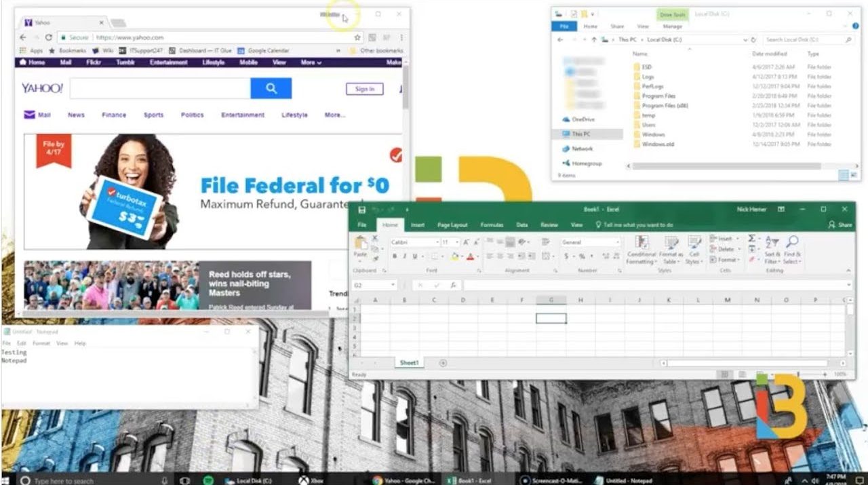Click the Save icon in Excel title bar
Image resolution: width=868 pixels, height=485 pixels.
click(x=361, y=210)
